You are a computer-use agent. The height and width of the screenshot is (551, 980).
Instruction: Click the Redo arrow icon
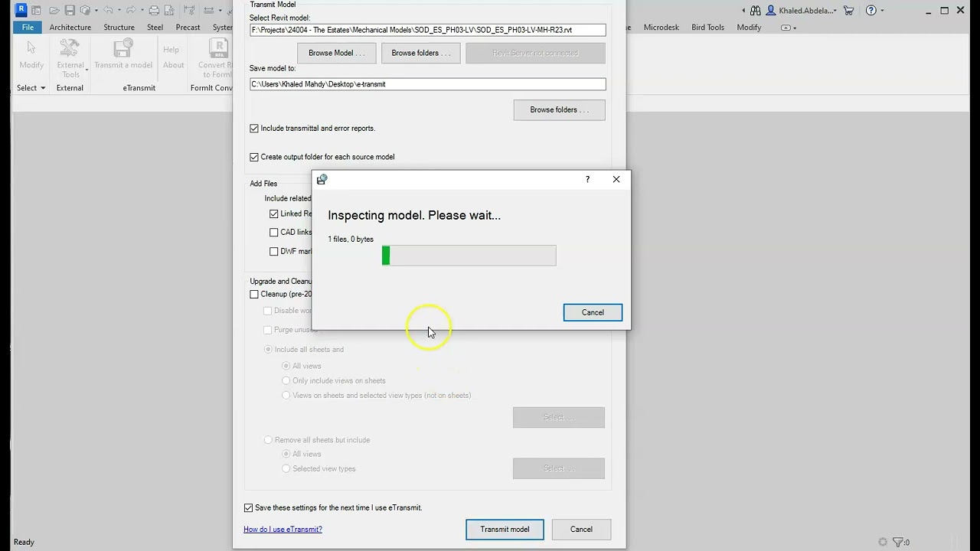coord(131,11)
